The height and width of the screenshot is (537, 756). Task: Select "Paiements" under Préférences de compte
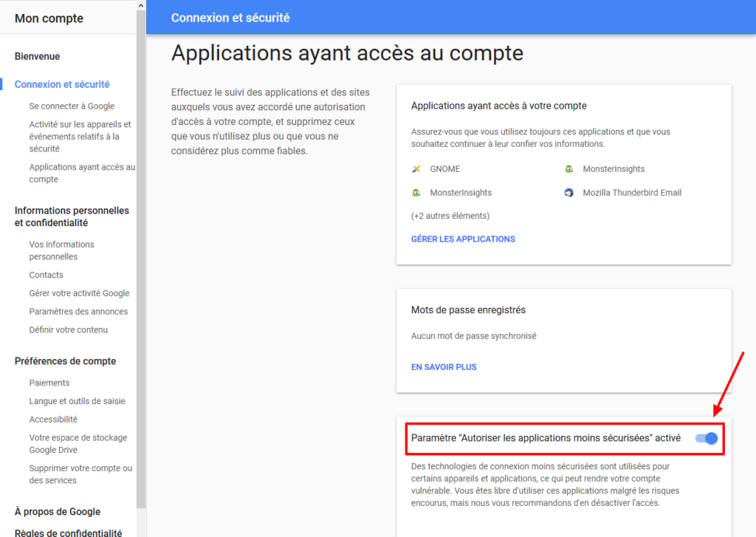click(x=49, y=383)
